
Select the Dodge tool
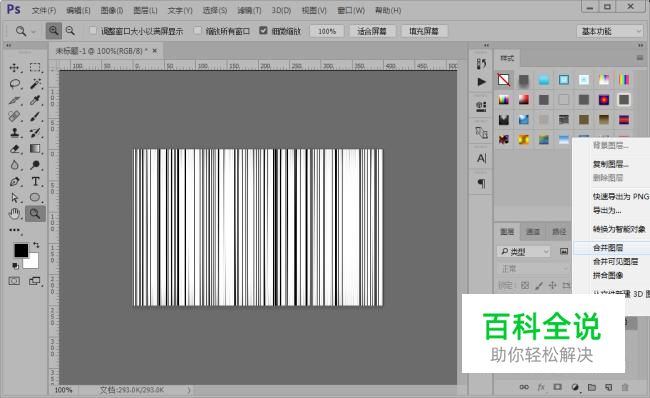click(35, 165)
